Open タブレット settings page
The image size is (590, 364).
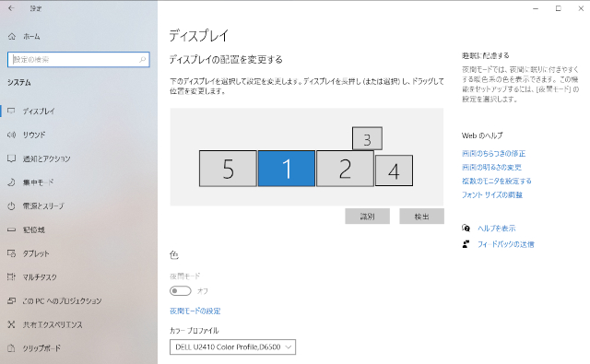36,253
